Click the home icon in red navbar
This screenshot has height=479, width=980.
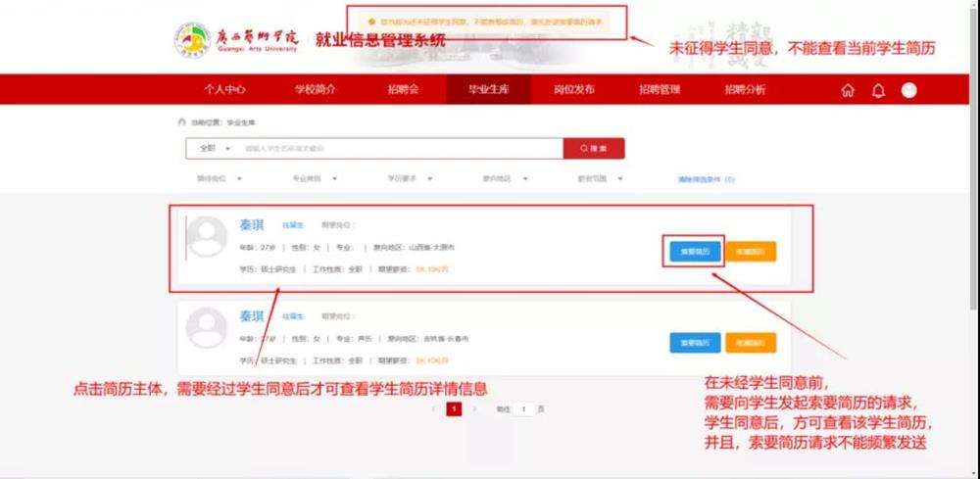[x=848, y=90]
